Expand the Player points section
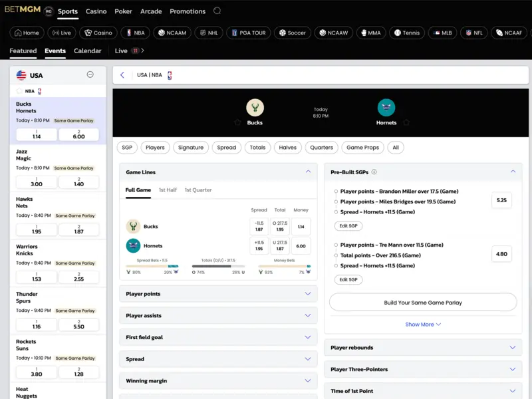The image size is (532, 399). click(x=218, y=294)
